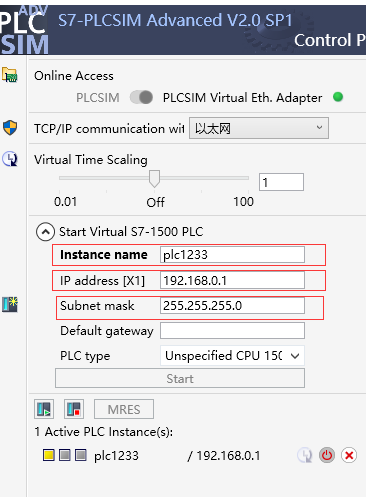366x497 pixels.
Task: Click the Default gateway input field
Action: [x=232, y=331]
